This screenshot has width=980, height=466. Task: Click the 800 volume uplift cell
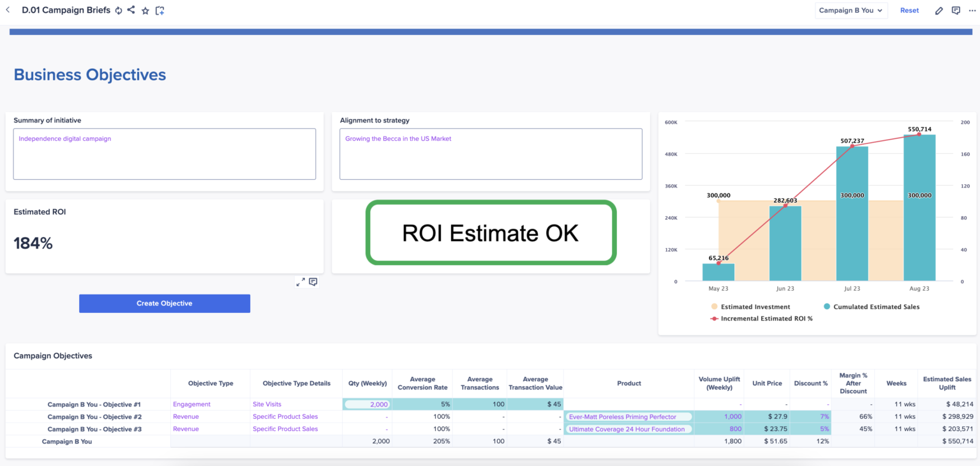719,429
